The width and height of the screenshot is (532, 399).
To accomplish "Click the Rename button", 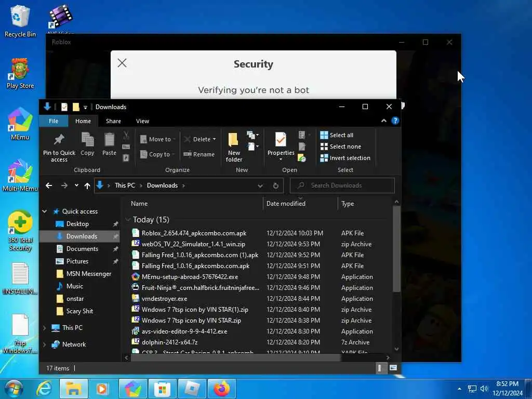I will pos(199,154).
